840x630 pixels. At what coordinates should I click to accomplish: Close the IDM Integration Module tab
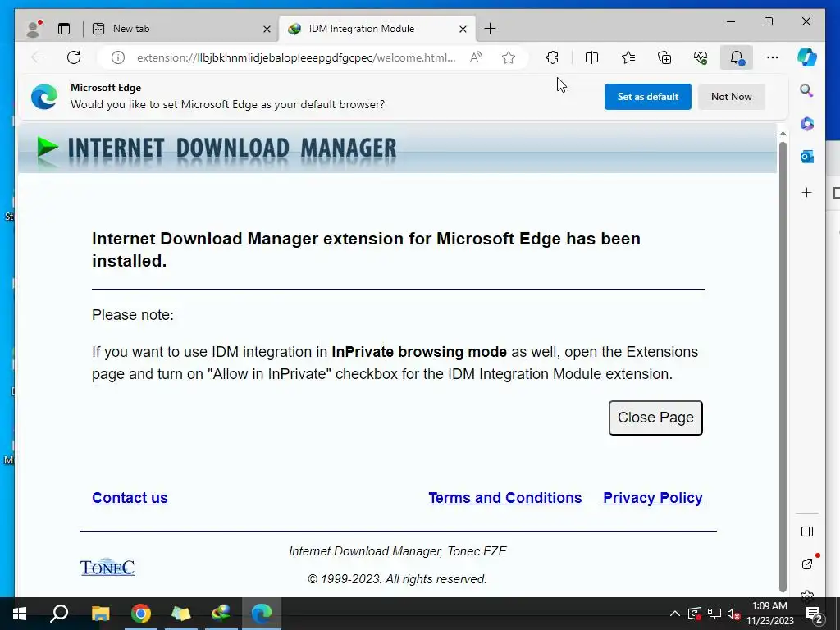pyautogui.click(x=463, y=29)
